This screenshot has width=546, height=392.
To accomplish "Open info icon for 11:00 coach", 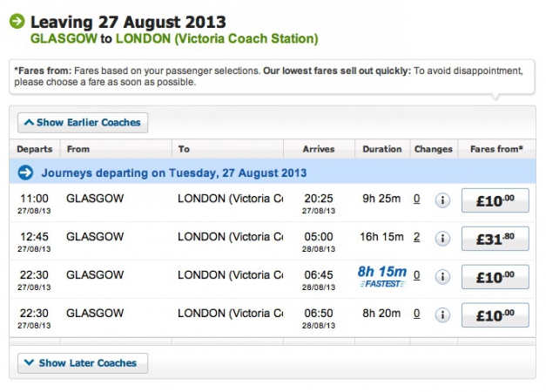I will (442, 200).
